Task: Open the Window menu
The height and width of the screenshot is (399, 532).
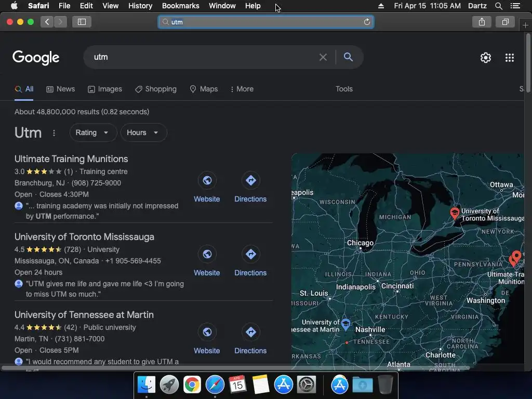Action: tap(222, 6)
